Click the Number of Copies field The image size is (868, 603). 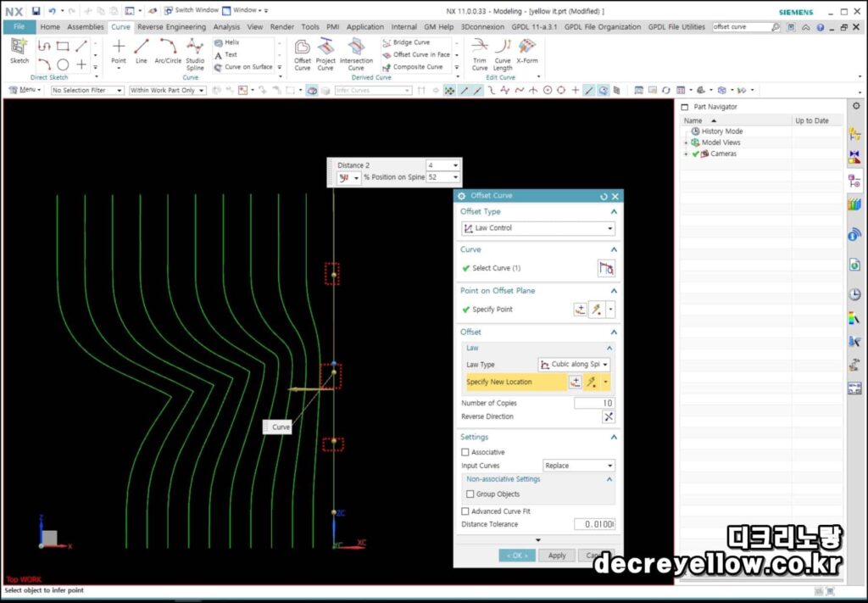[594, 403]
